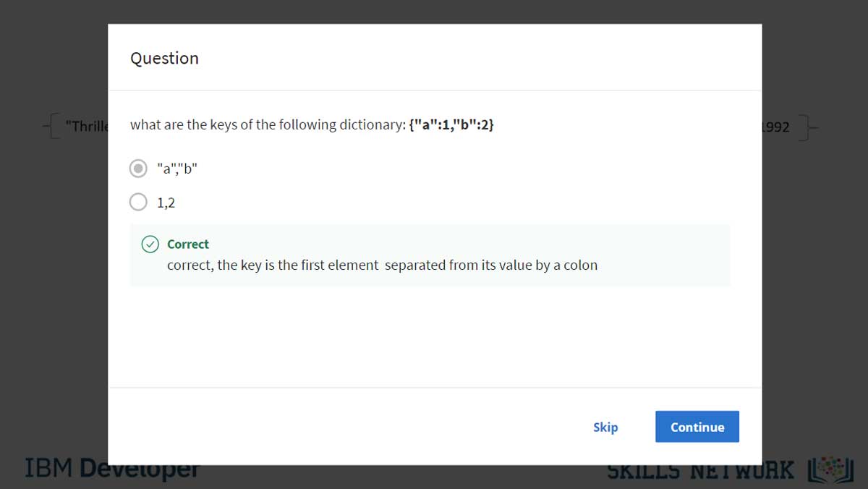Select the "a","b" radio button
The height and width of the screenshot is (489, 868).
tap(138, 169)
